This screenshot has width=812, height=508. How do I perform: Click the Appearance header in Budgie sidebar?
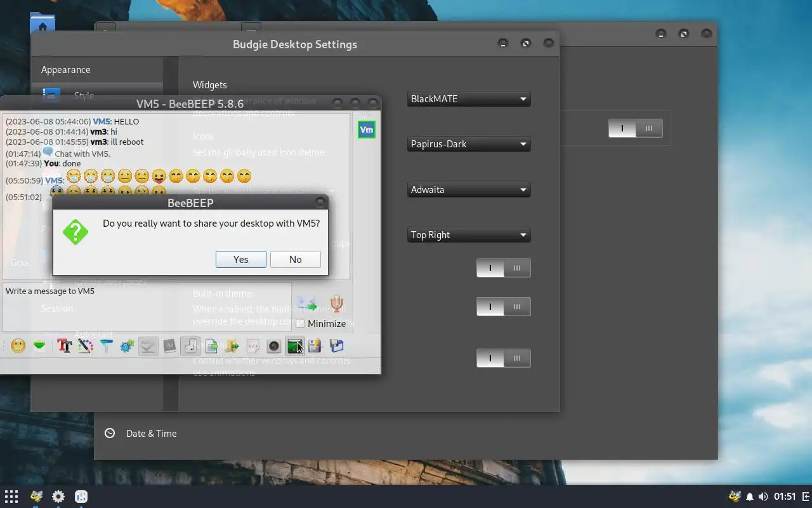(66, 70)
